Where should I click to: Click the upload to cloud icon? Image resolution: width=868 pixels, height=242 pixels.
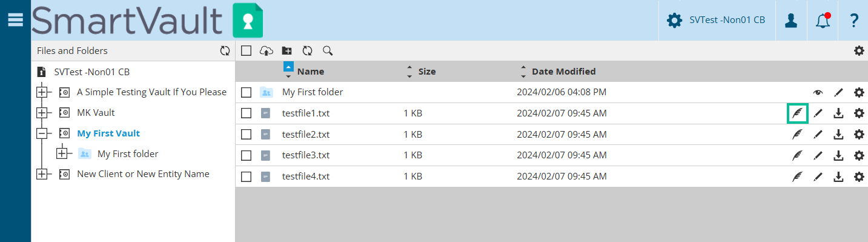click(267, 51)
